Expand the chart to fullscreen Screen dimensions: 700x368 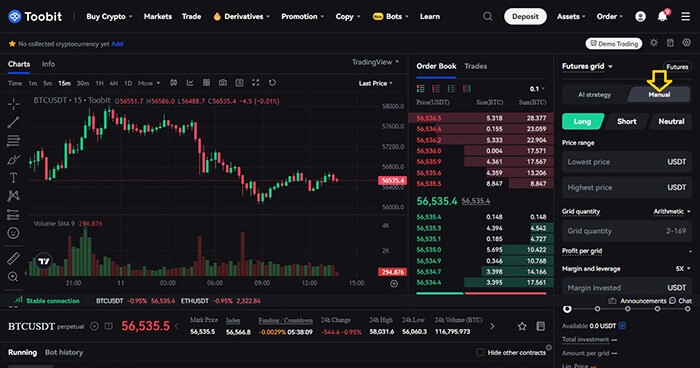point(255,83)
